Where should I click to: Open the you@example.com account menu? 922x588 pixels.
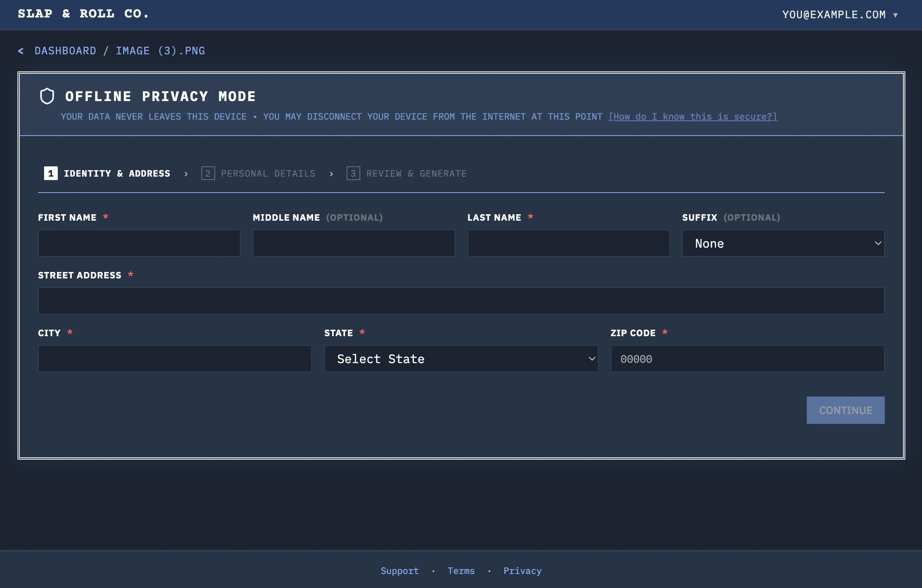pos(840,14)
